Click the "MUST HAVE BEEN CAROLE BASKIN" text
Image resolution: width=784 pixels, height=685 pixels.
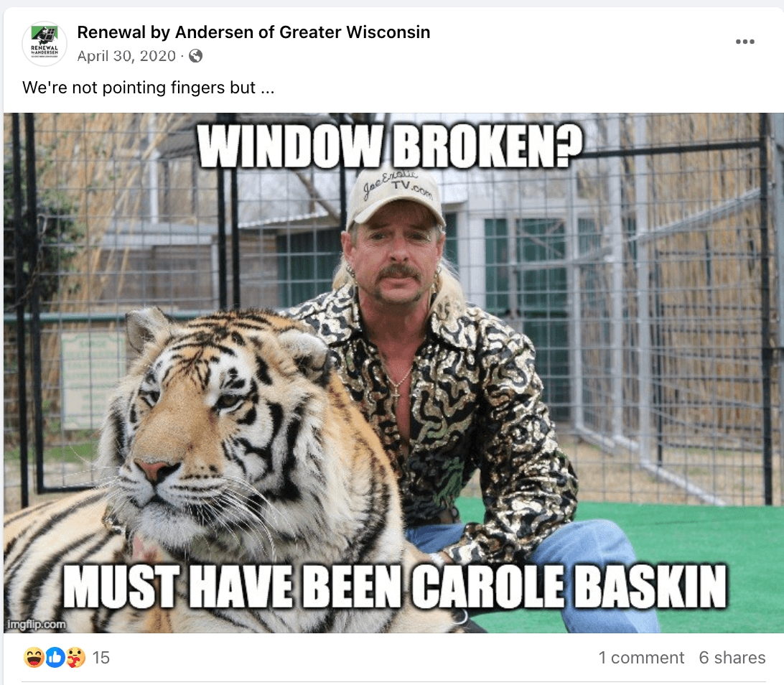pos(394,586)
